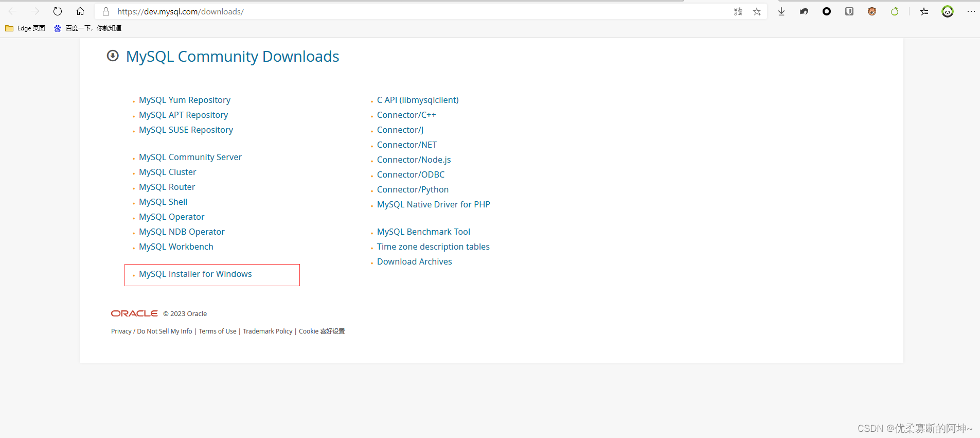Open MySQL Native Driver for PHP link
The height and width of the screenshot is (438, 980).
tap(434, 204)
